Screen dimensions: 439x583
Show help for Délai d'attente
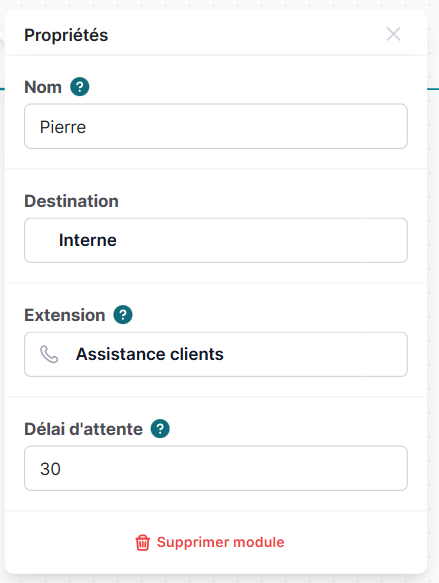[160, 429]
